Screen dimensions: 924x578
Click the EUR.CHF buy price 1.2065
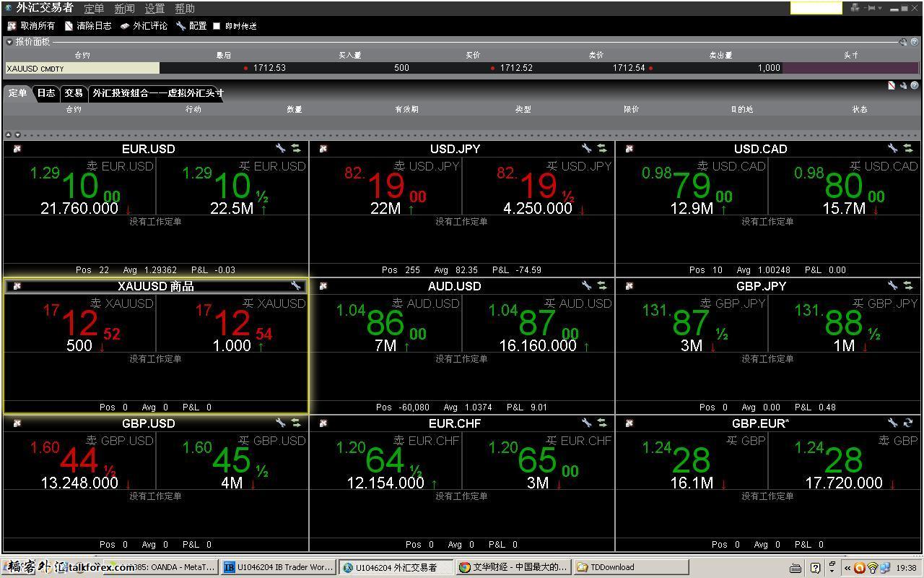(539, 461)
